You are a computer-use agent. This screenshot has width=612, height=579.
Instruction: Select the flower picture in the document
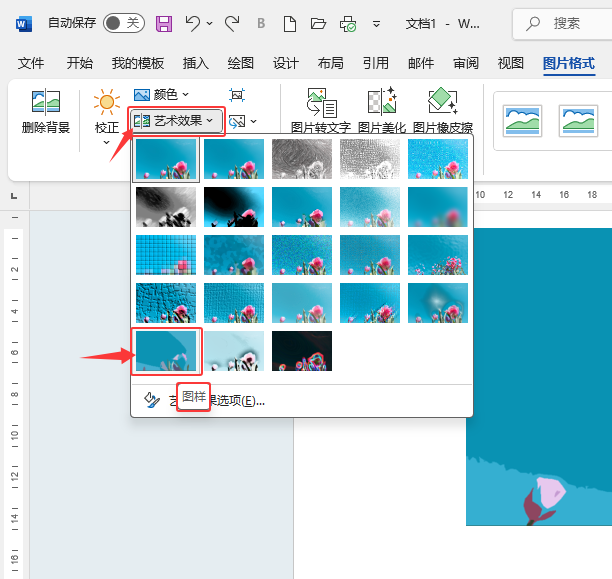click(x=539, y=377)
